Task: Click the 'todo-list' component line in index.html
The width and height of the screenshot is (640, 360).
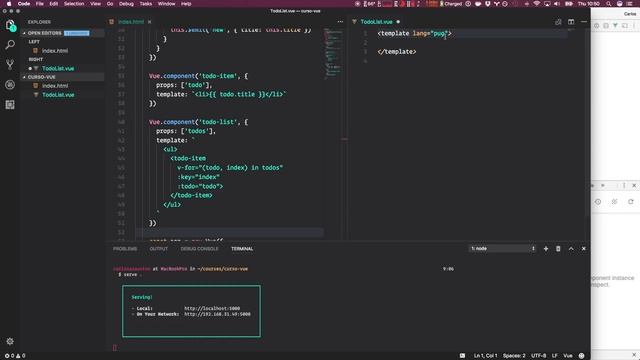Action: coord(198,122)
